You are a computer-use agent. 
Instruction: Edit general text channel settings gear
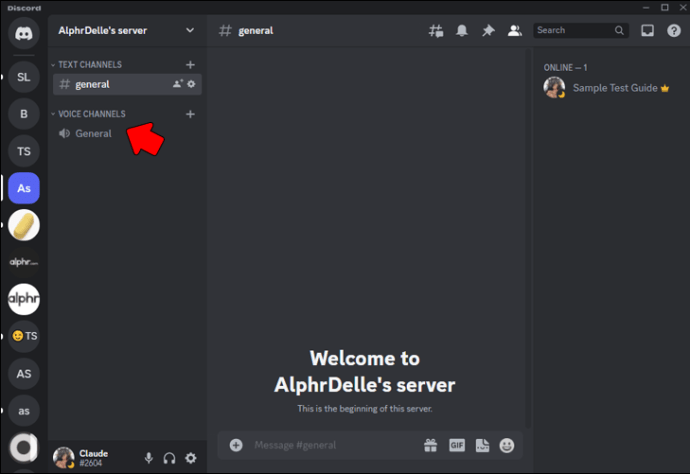click(x=191, y=84)
